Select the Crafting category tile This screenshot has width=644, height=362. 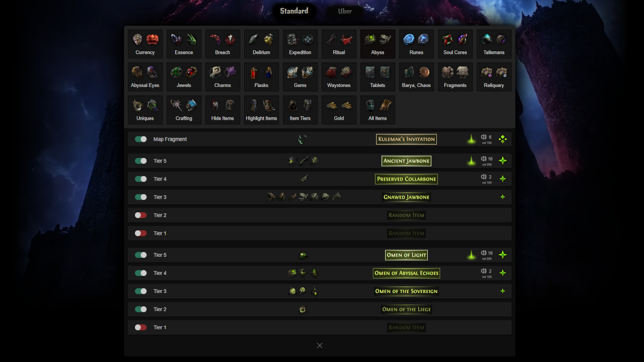(x=184, y=110)
